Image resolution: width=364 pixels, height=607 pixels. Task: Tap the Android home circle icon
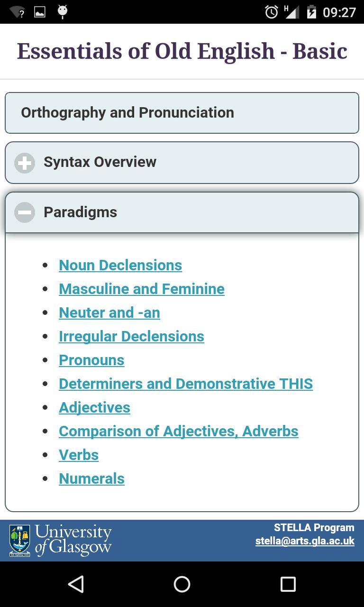[182, 584]
